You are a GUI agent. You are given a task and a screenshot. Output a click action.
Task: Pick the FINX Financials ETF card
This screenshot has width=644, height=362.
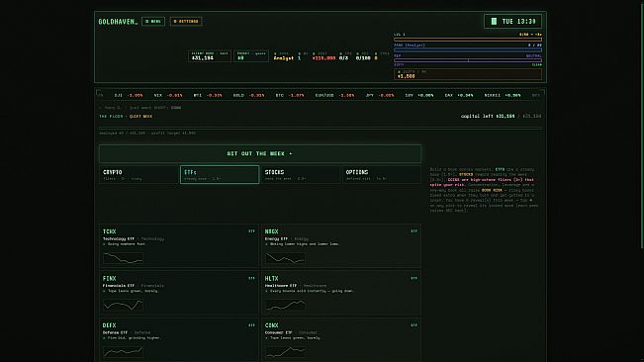point(179,293)
